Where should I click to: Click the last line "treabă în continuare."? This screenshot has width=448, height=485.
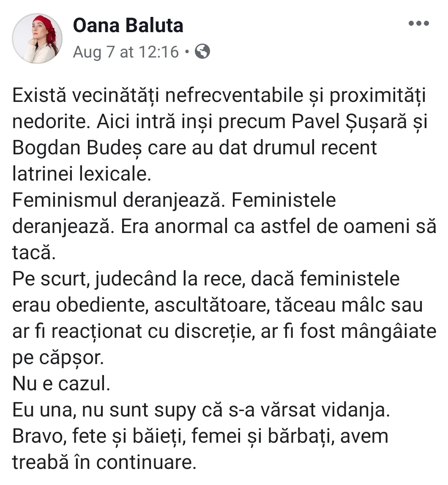coord(104,463)
